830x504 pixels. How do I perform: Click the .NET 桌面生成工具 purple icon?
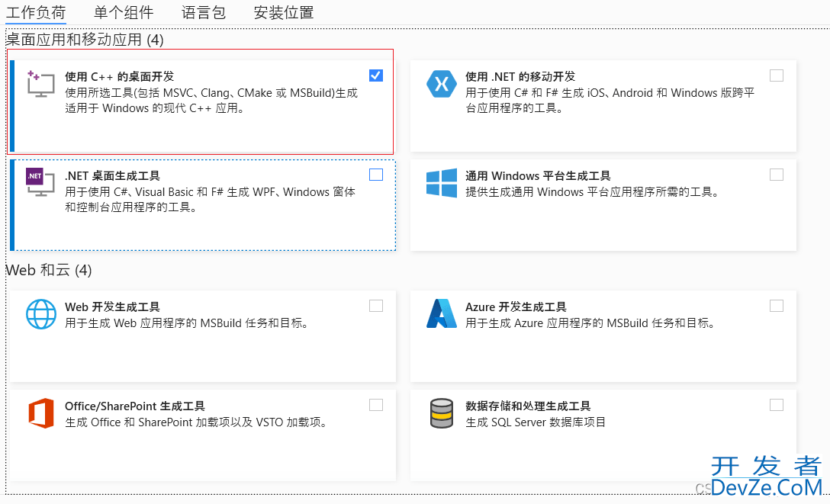point(40,182)
